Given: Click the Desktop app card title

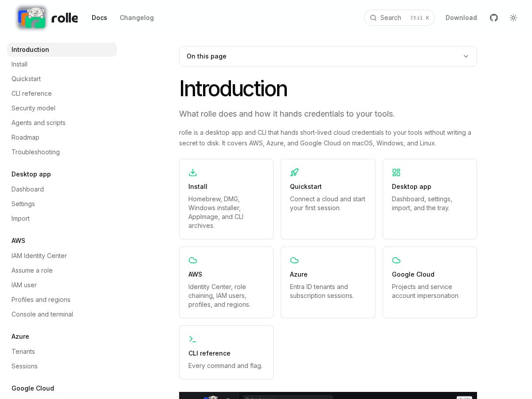Looking at the screenshot, I should (411, 187).
